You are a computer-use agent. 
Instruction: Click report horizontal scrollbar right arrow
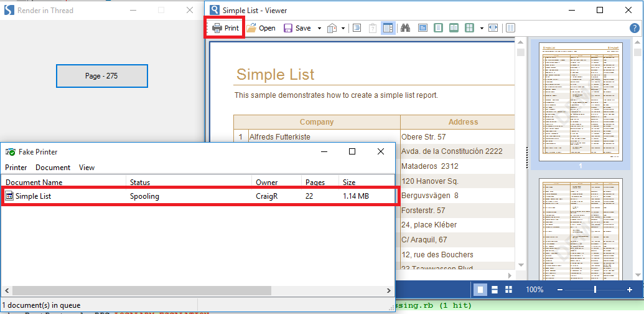(x=510, y=275)
